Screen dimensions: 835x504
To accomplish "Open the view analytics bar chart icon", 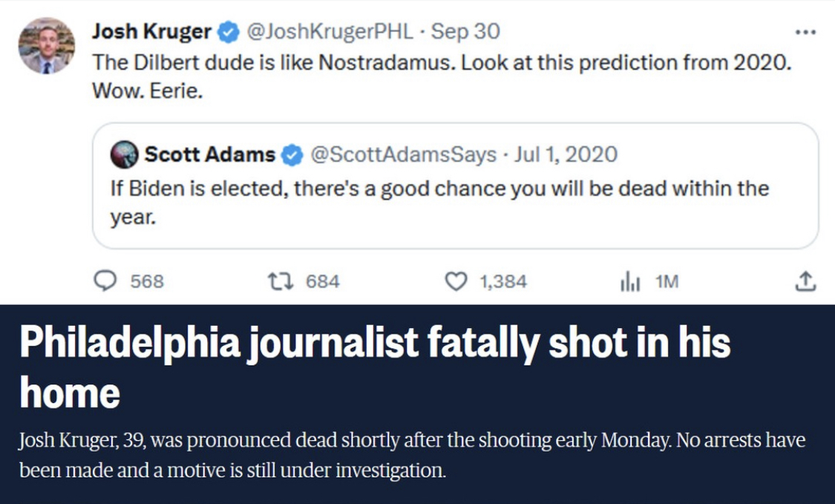I will click(x=630, y=281).
